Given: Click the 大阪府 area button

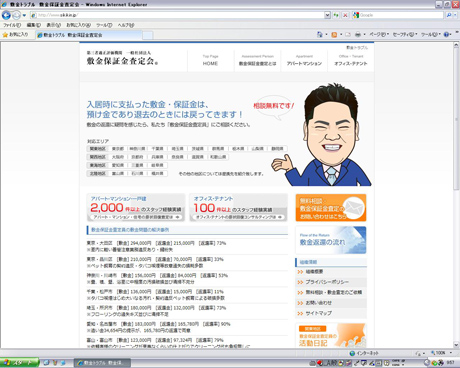Looking at the screenshot, I should 118,157.
